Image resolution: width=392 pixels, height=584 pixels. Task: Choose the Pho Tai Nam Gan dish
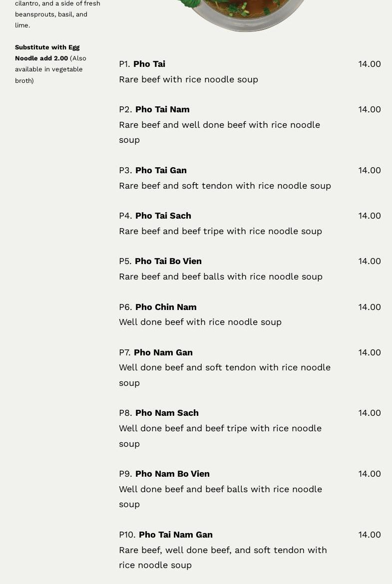point(175,535)
